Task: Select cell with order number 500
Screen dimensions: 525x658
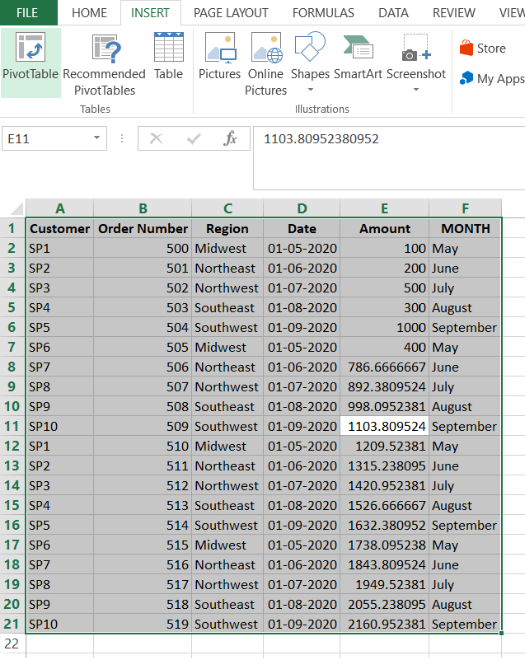Action: point(143,248)
